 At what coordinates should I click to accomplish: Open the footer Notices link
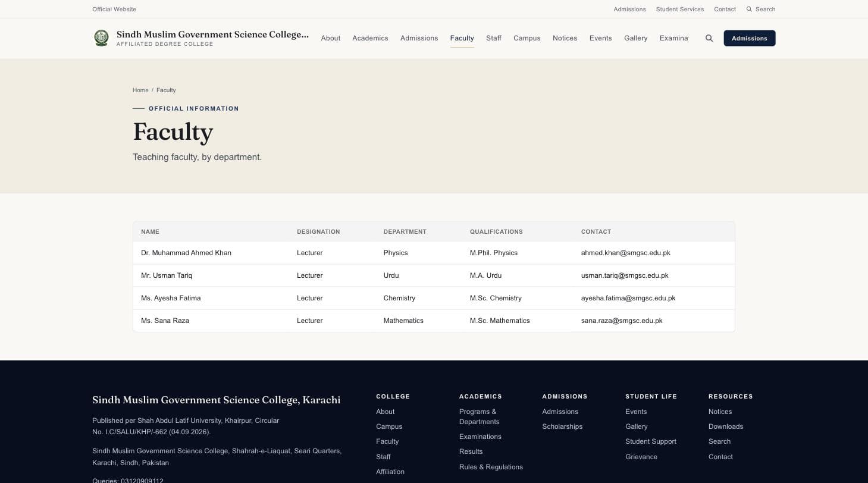(720, 412)
